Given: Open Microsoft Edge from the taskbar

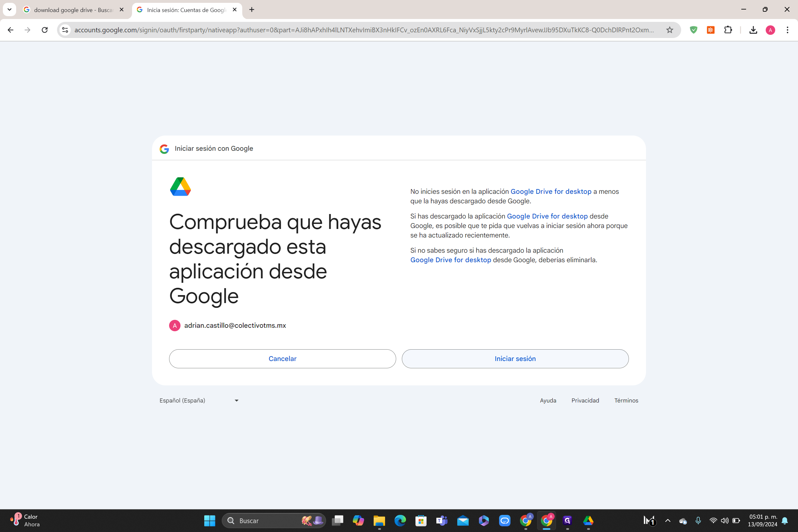Looking at the screenshot, I should pos(400,521).
